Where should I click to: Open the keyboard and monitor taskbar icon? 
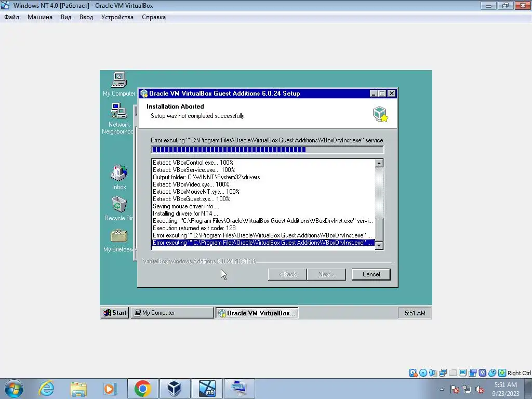click(239, 389)
